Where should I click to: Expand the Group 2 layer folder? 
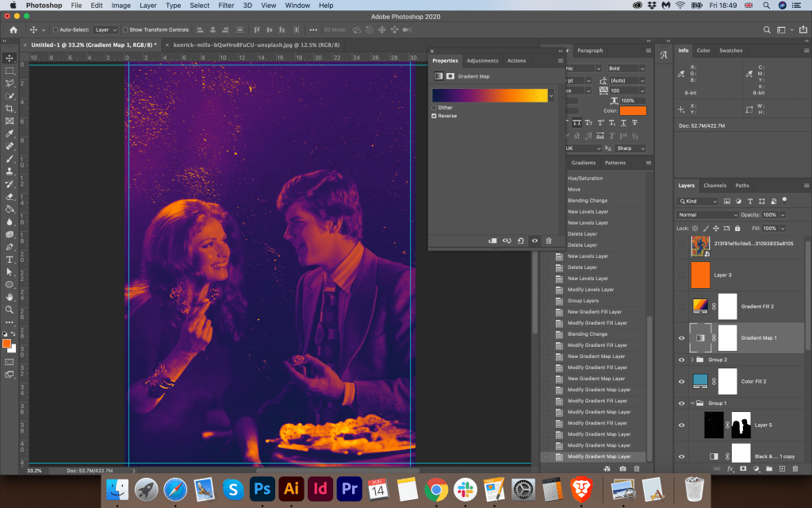point(692,360)
